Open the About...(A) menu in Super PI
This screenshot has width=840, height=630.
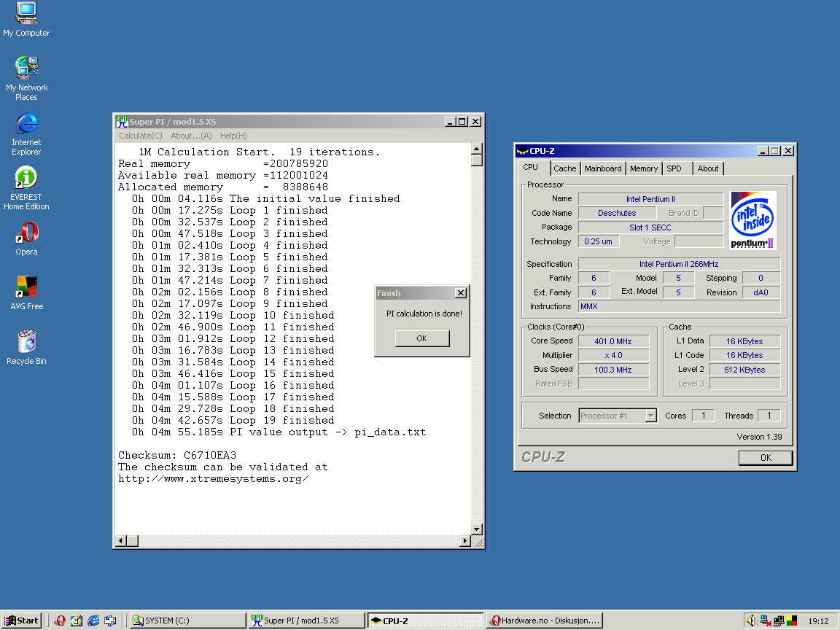191,136
